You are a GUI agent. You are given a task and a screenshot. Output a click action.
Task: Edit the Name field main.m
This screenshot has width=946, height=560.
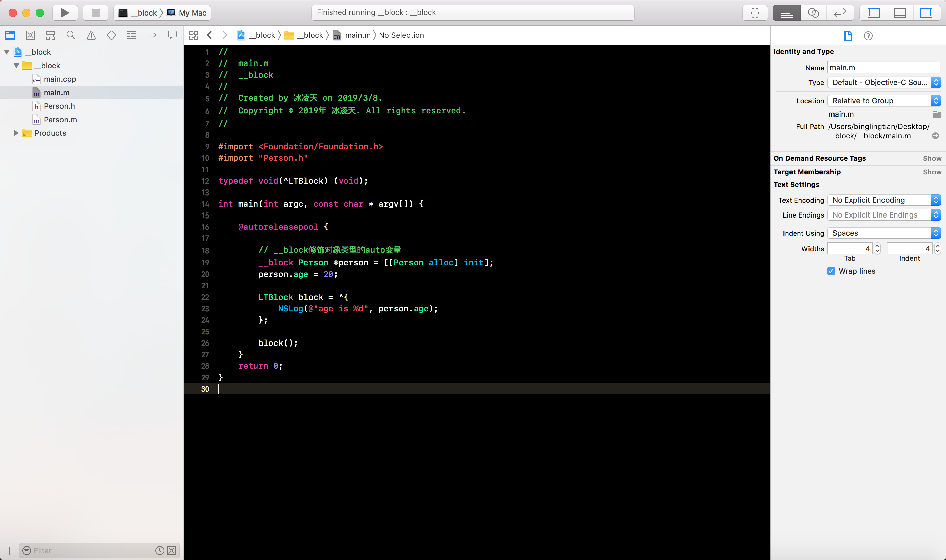click(x=884, y=68)
